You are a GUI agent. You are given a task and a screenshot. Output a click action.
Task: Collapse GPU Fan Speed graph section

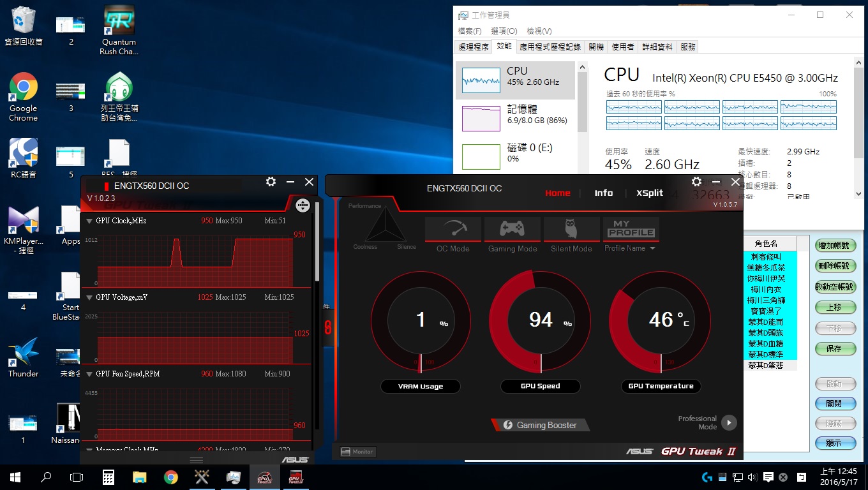point(89,374)
